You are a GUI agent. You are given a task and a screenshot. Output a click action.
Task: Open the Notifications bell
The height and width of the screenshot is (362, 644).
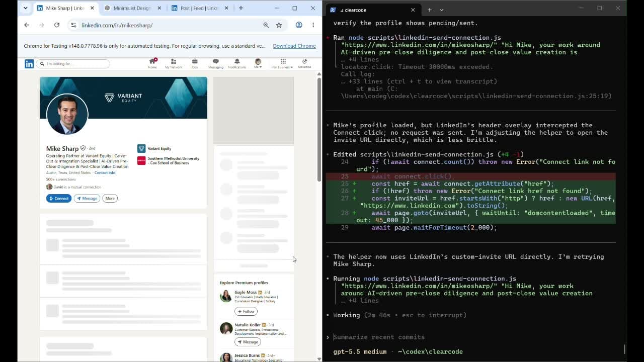tap(237, 63)
